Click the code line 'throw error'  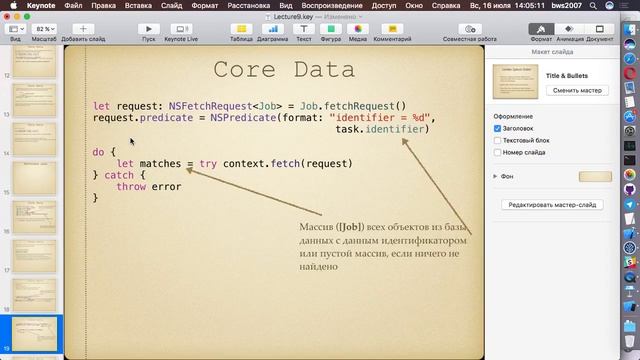(x=149, y=187)
